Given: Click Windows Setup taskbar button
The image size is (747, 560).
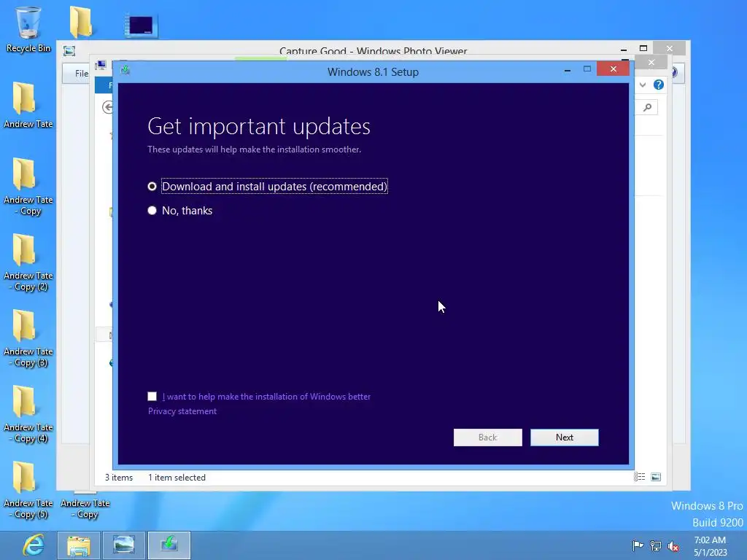Looking at the screenshot, I should [x=169, y=545].
